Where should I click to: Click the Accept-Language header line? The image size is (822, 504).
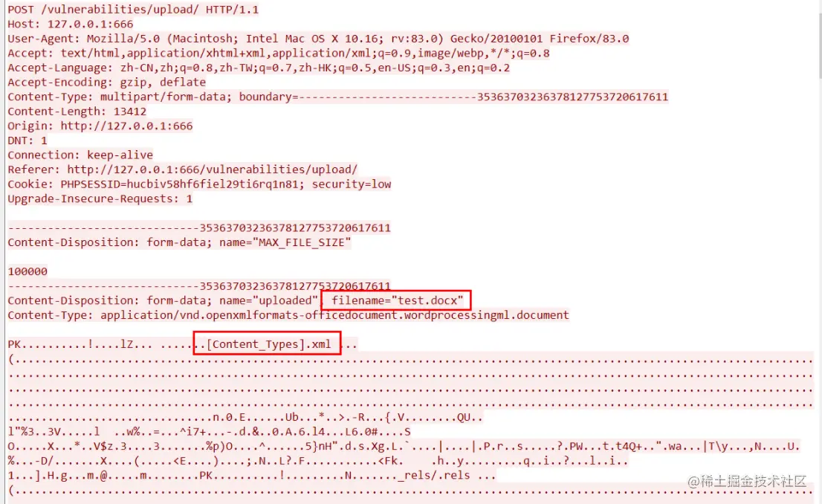click(259, 68)
